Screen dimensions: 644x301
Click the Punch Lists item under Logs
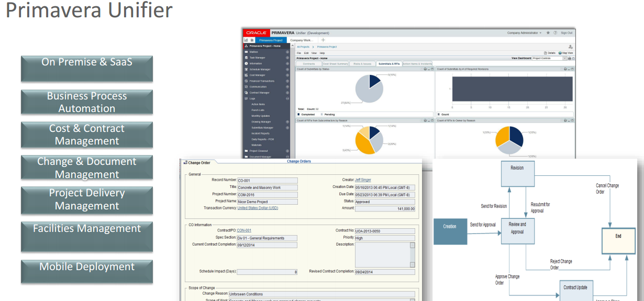tap(259, 110)
